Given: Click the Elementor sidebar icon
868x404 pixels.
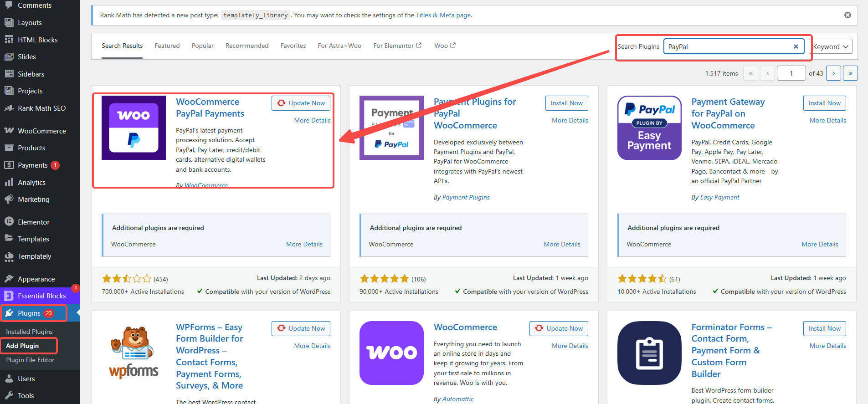Looking at the screenshot, I should [x=9, y=222].
